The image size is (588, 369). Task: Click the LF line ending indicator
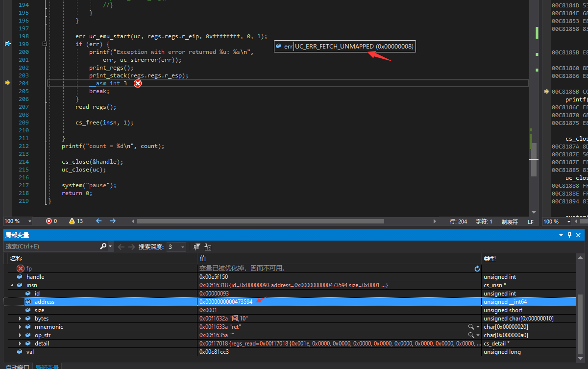tap(530, 221)
